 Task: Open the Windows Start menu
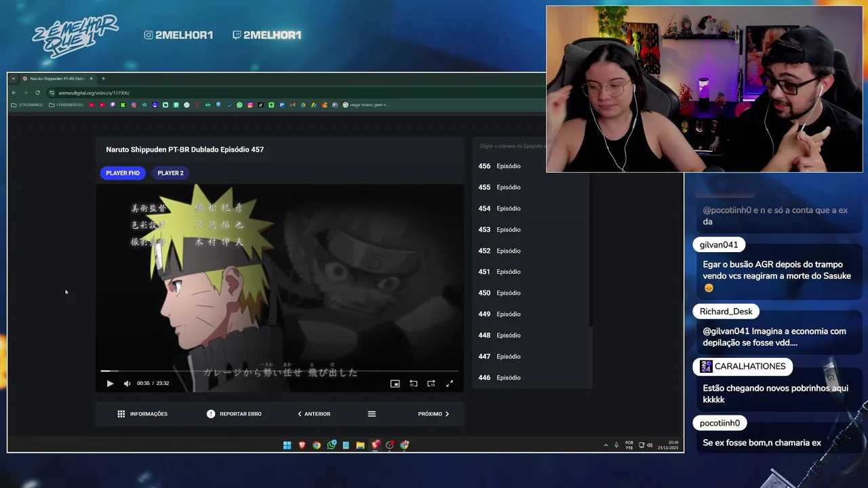pos(287,445)
